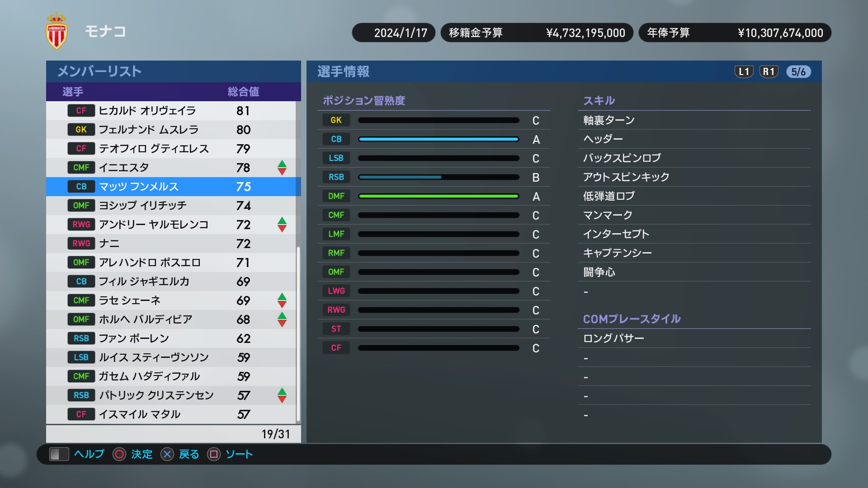This screenshot has width=868, height=488.
Task: Click the square sort (ソート) icon
Action: point(214,454)
